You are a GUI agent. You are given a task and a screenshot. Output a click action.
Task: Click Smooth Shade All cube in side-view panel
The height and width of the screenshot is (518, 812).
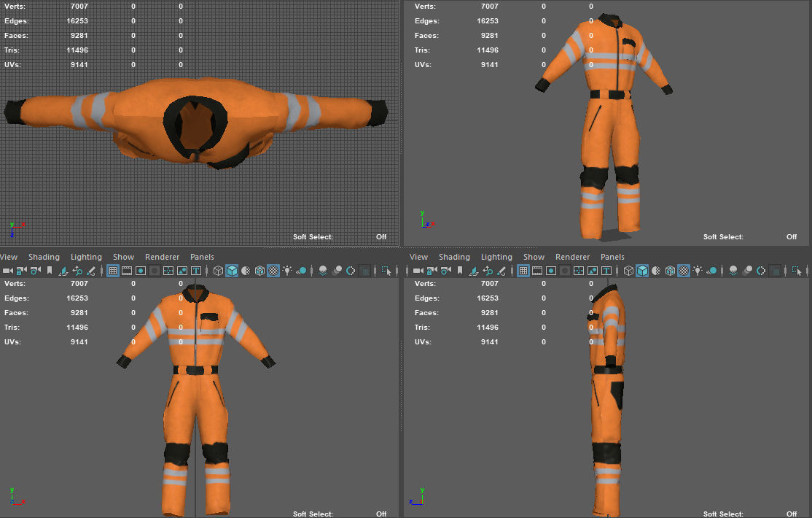642,271
